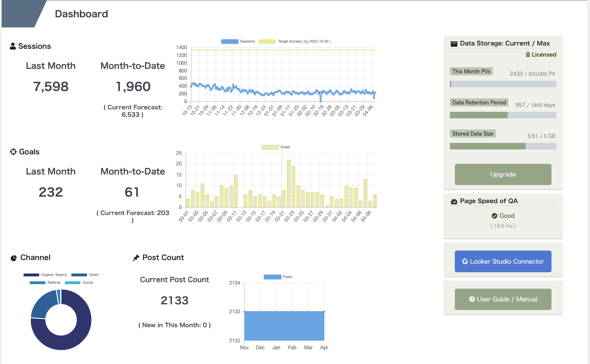The width and height of the screenshot is (590, 364).
Task: Click the green Good checkmark icon
Action: click(495, 216)
